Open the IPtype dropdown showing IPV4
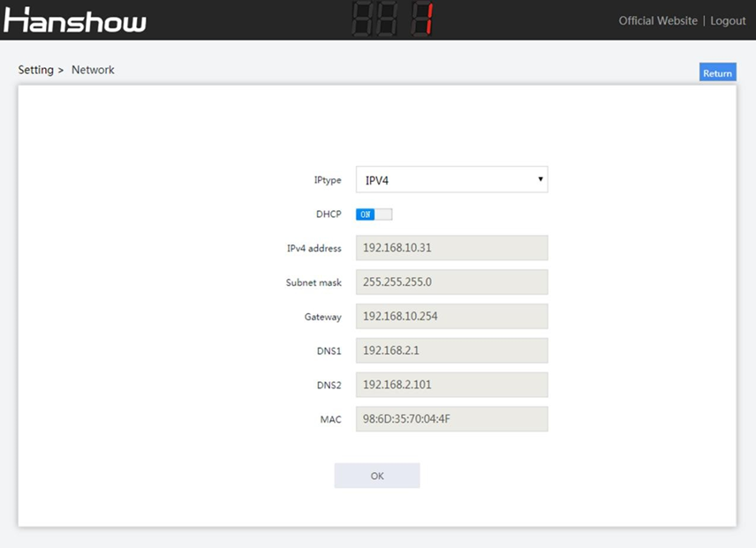This screenshot has height=548, width=756. click(x=452, y=180)
